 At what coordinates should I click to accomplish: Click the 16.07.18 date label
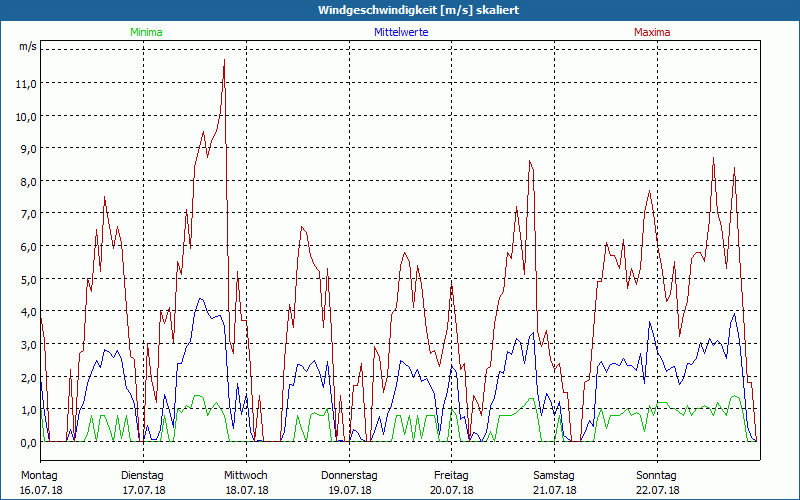pyautogui.click(x=39, y=490)
